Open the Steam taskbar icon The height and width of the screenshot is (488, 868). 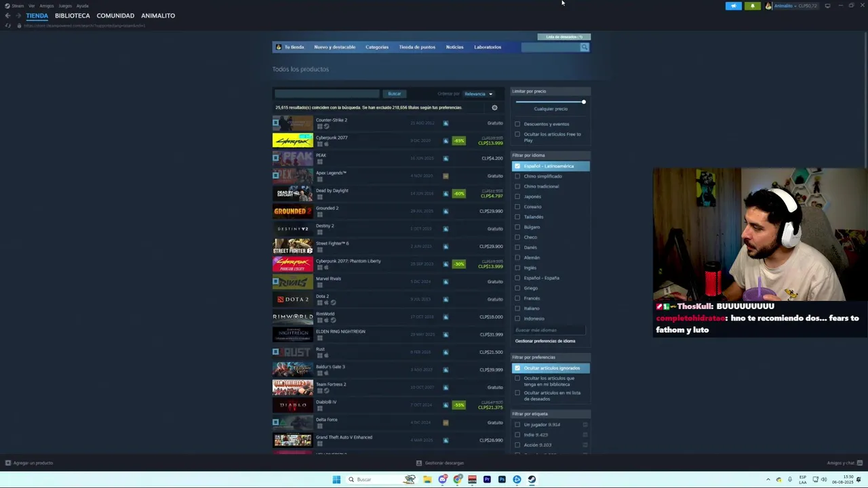coord(532,479)
